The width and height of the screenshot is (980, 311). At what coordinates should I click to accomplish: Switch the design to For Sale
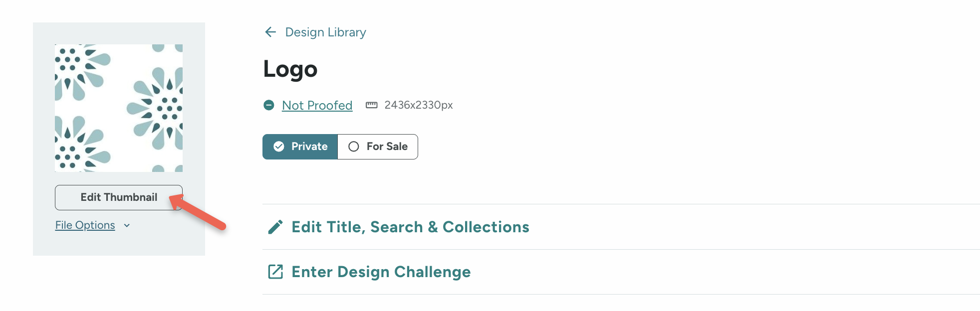coord(378,147)
